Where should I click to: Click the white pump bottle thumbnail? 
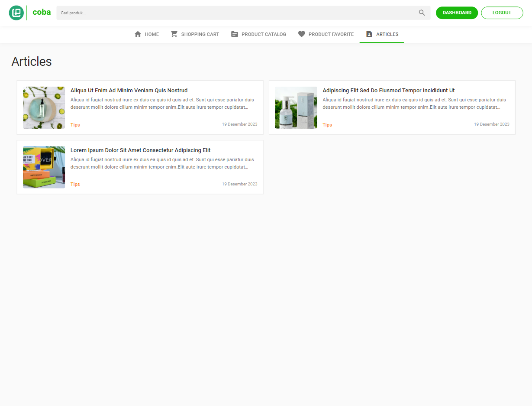coord(296,107)
